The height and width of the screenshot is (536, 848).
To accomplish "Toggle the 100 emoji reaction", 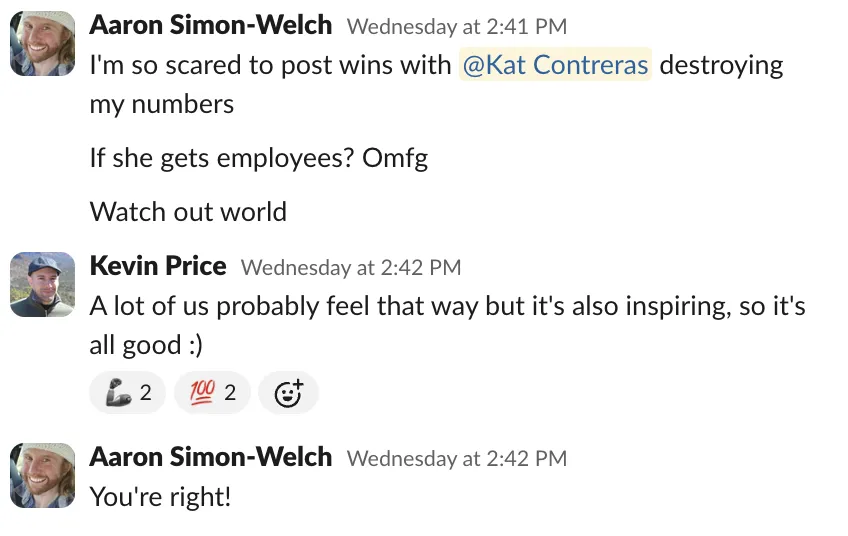I will coord(212,393).
